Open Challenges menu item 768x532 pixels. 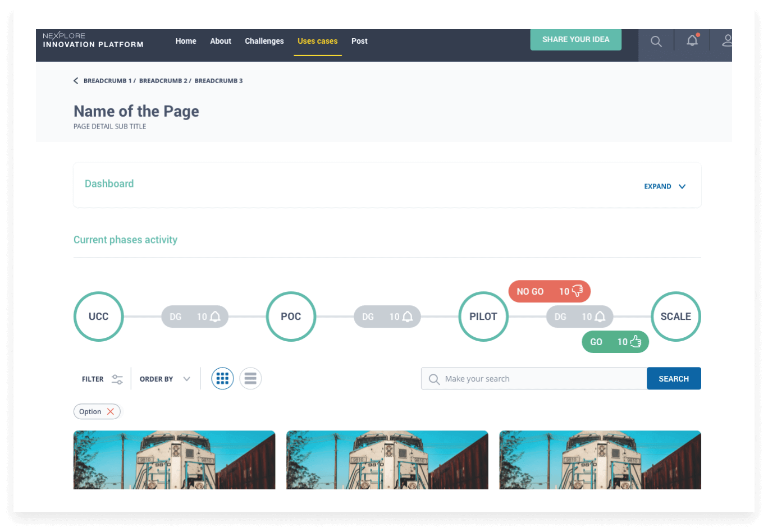[264, 41]
